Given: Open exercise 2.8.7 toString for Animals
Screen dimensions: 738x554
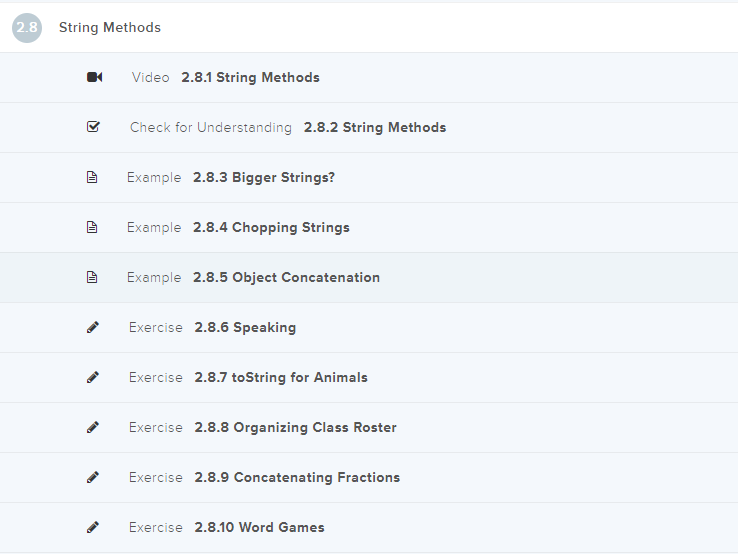Looking at the screenshot, I should point(281,378).
